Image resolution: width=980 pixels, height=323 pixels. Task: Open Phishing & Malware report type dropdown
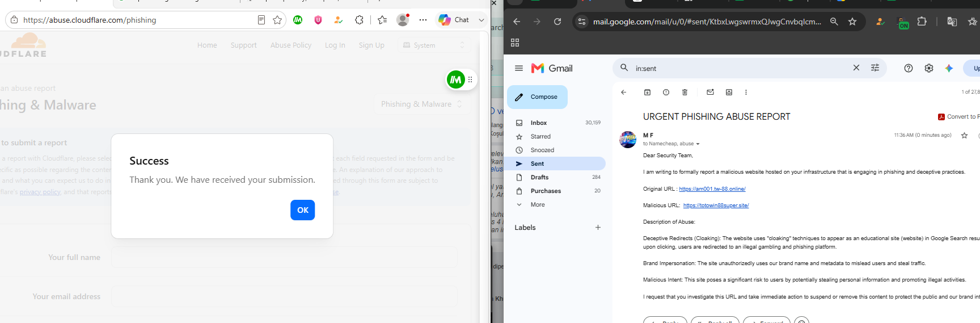click(422, 104)
